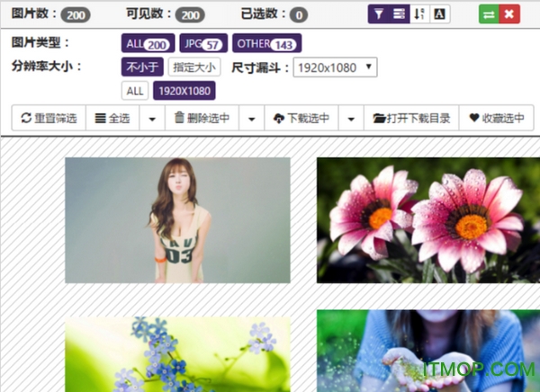Expand dropdown arrow next to 删除选中
Image resolution: width=540 pixels, height=392 pixels.
tap(251, 118)
